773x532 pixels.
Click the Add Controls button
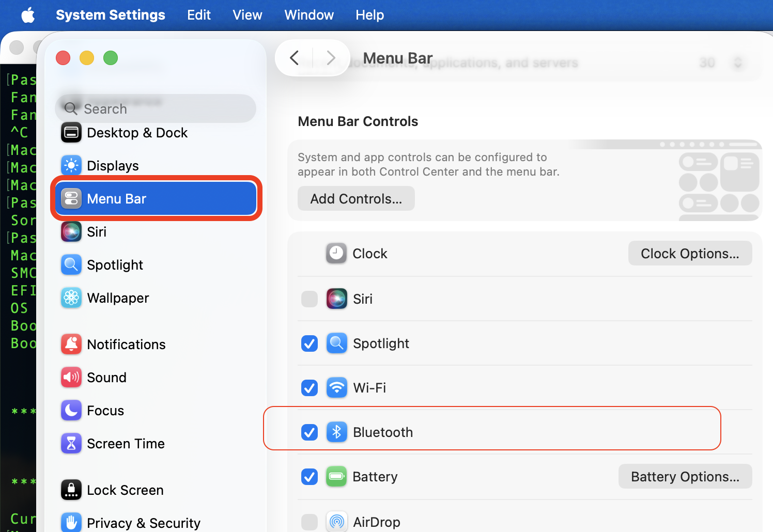pyautogui.click(x=356, y=199)
